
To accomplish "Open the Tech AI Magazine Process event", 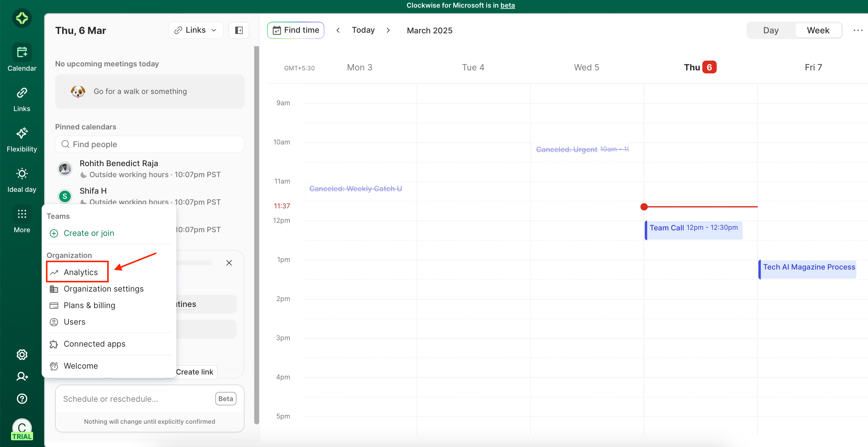I will [807, 269].
